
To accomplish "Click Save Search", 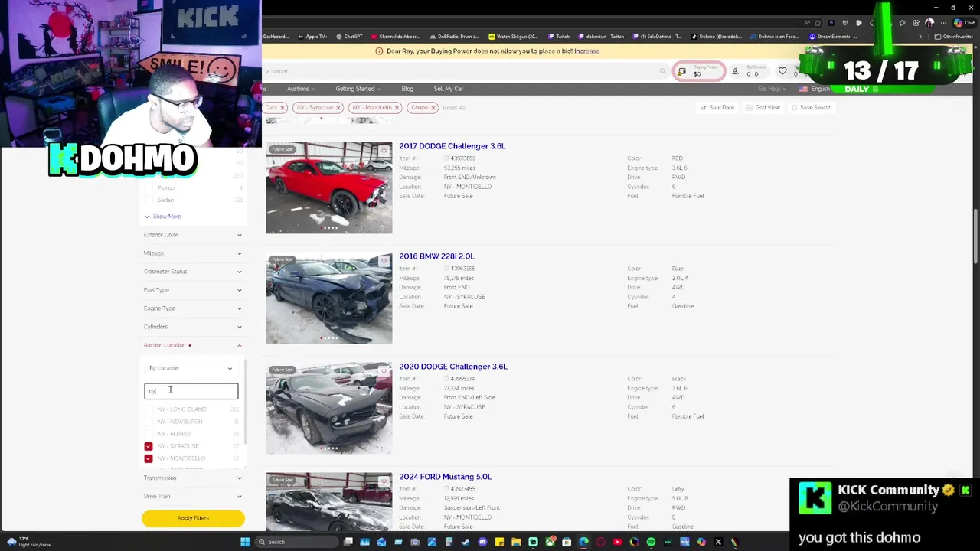I will click(812, 108).
